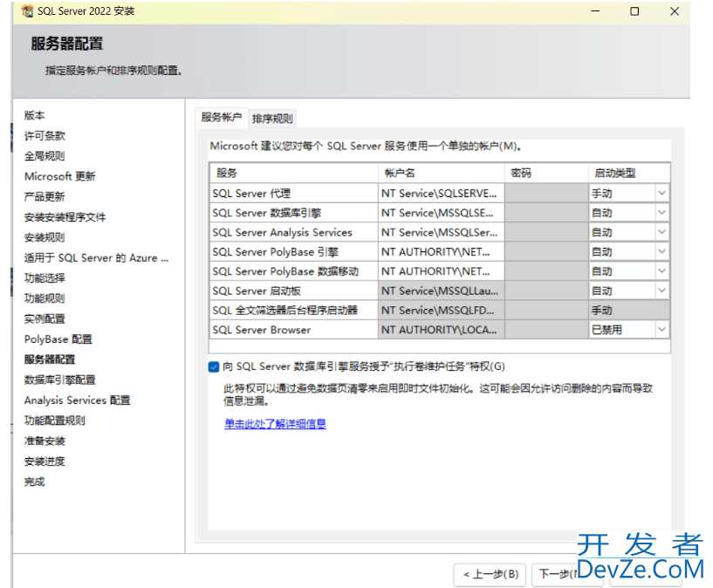Open startup type dropdown for SQL Server 代理
713x588 pixels.
[662, 193]
